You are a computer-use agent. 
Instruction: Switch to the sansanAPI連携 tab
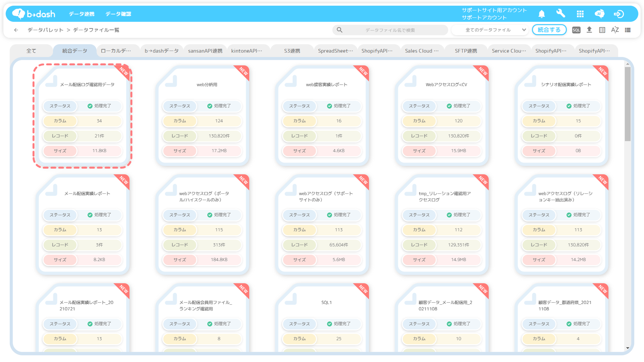(x=205, y=51)
